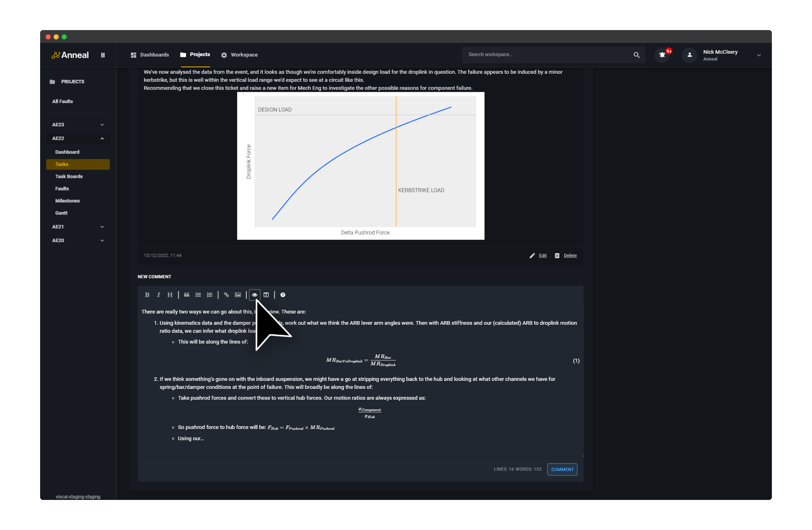The width and height of the screenshot is (812, 530).
Task: Toggle bold formatting in comment editor
Action: 147,295
